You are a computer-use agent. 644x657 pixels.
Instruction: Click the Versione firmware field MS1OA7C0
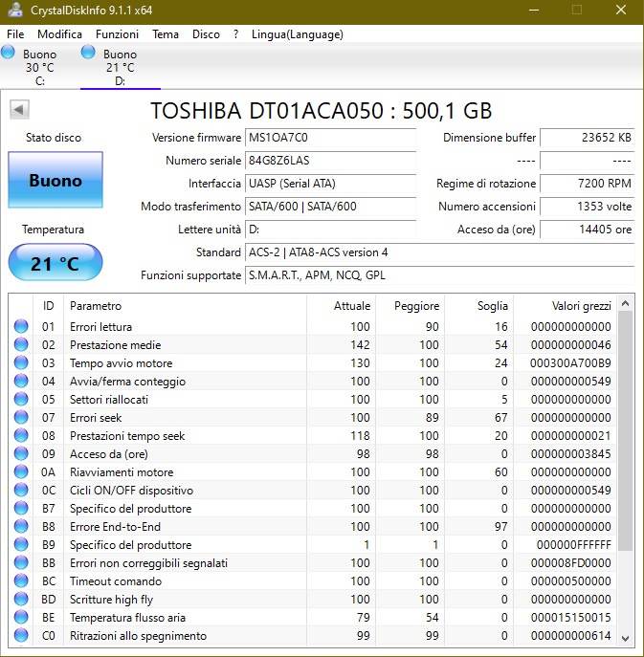[330, 138]
